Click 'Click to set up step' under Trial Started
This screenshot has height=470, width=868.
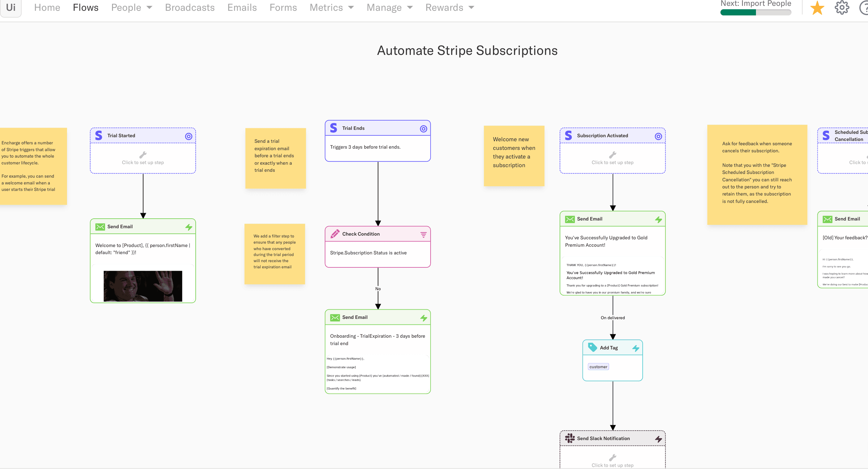(x=143, y=162)
